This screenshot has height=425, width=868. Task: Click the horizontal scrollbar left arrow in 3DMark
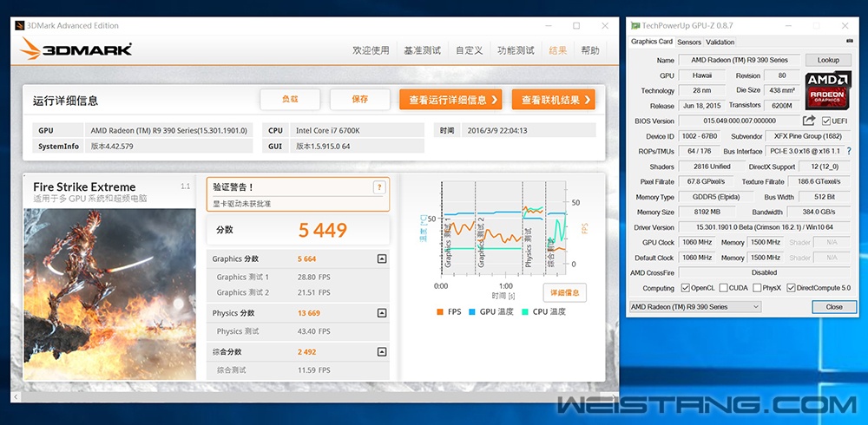click(x=16, y=396)
